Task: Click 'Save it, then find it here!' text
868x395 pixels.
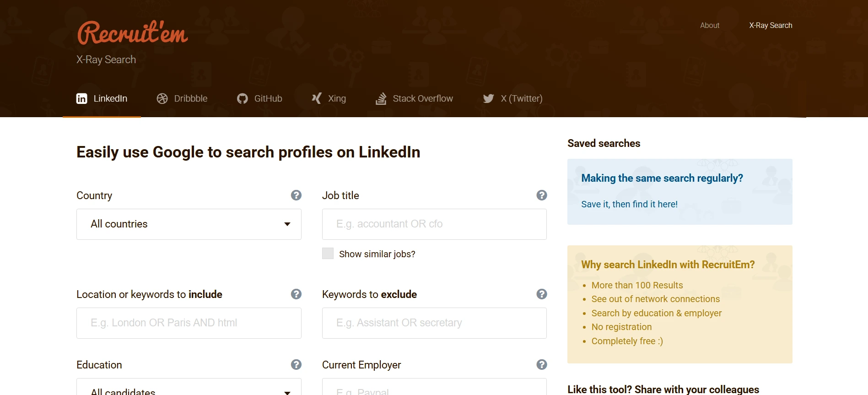Action: pos(629,204)
